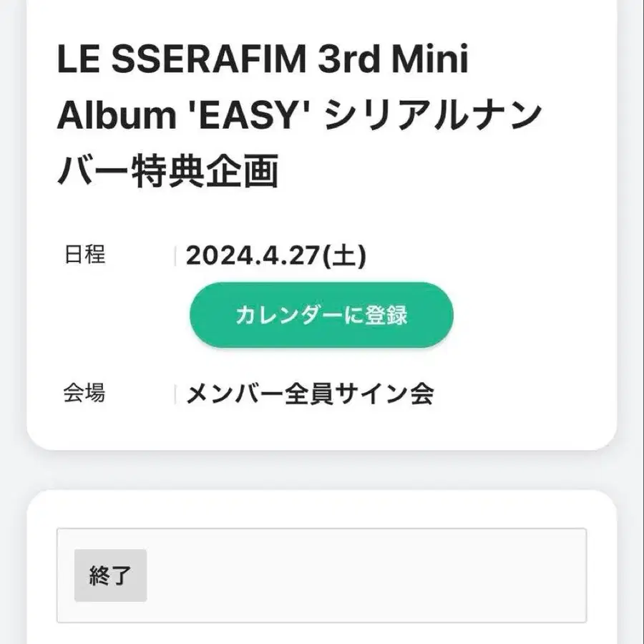The image size is (644, 644).
Task: Click the divider line beside the venue
Action: tap(175, 394)
